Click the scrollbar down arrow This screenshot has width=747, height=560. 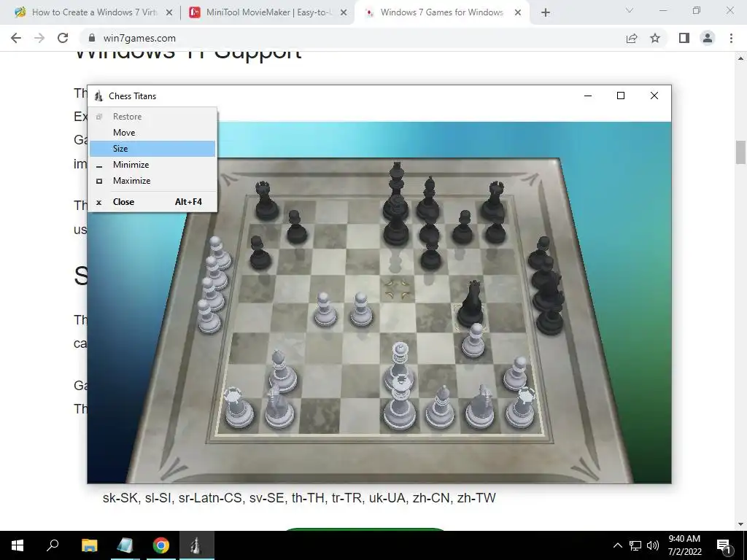pos(740,524)
